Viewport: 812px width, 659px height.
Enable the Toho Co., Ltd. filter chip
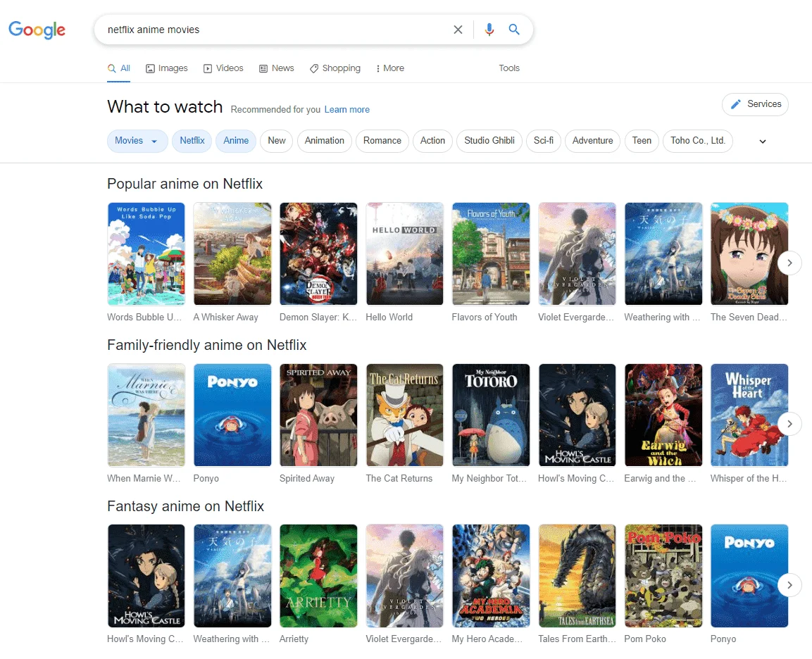(x=697, y=141)
